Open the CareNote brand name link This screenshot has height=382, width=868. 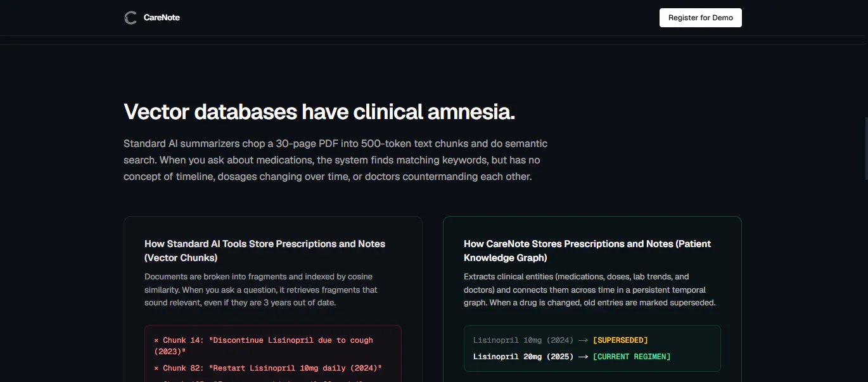coord(162,18)
